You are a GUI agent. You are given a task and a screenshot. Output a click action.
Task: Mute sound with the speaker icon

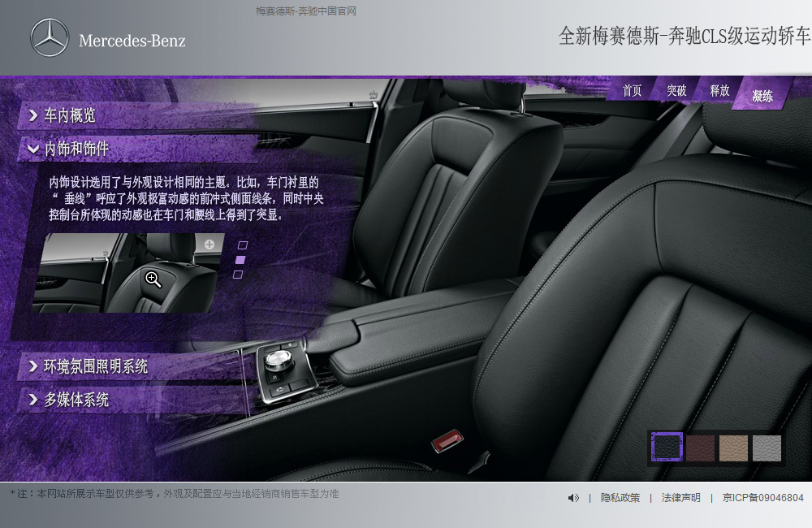point(573,498)
